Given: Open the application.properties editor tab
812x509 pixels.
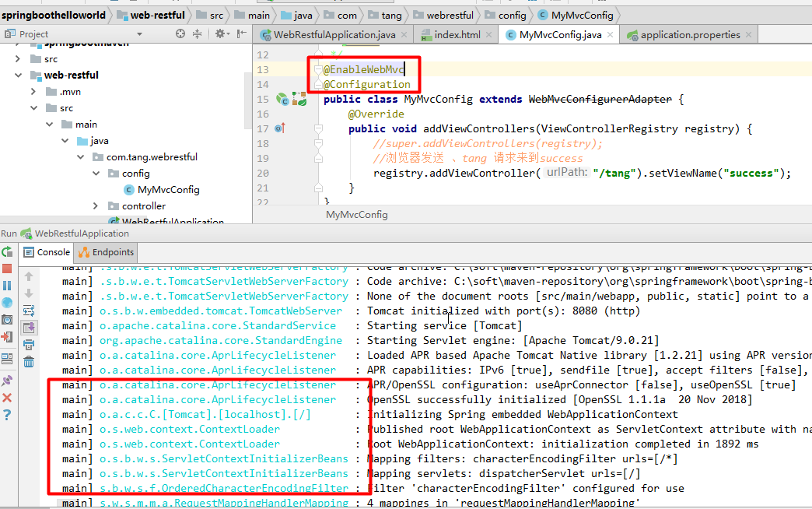Looking at the screenshot, I should [x=690, y=35].
